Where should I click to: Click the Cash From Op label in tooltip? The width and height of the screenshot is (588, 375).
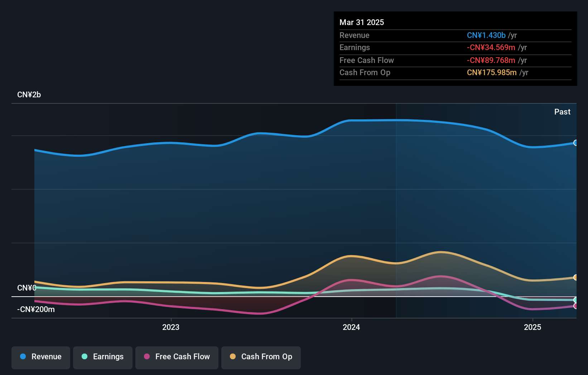[365, 73]
